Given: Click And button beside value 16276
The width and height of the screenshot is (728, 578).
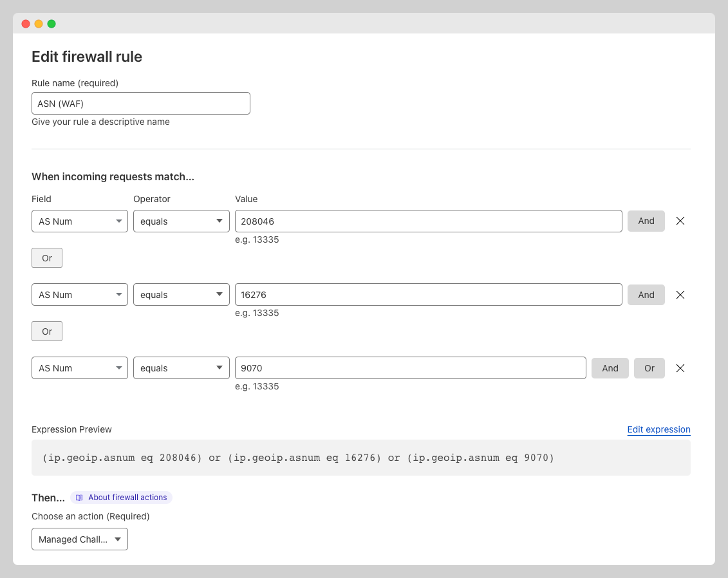Looking at the screenshot, I should coord(646,295).
